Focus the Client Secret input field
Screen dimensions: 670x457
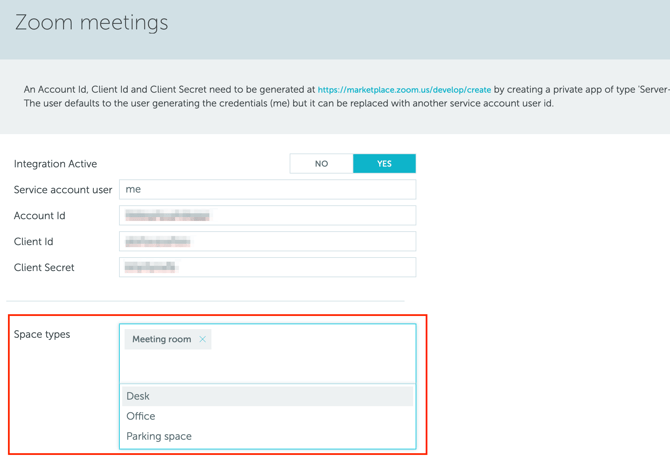267,267
